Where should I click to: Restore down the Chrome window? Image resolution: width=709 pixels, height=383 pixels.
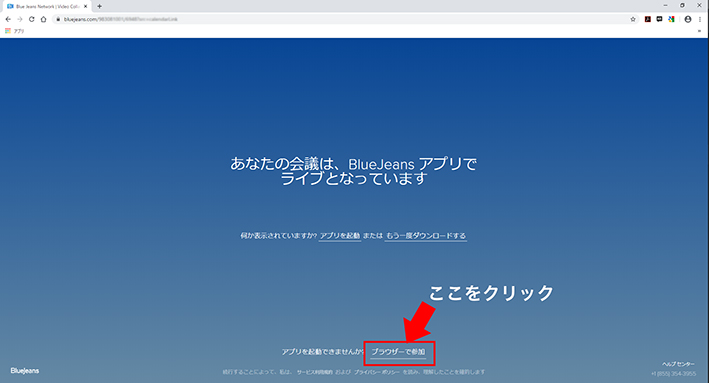click(682, 5)
